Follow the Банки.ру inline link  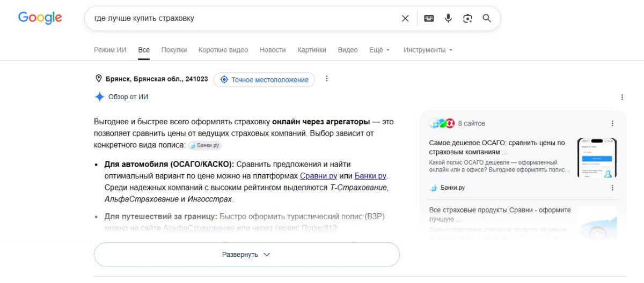370,176
